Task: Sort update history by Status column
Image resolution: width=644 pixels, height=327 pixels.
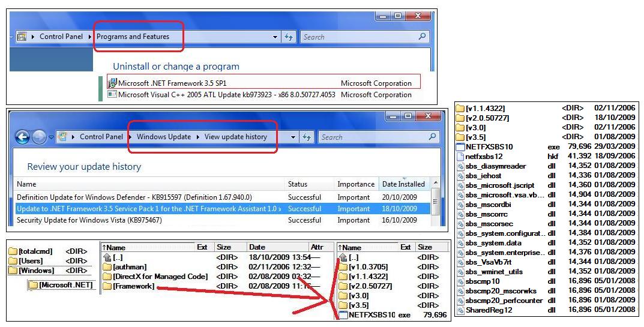Action: [309, 184]
